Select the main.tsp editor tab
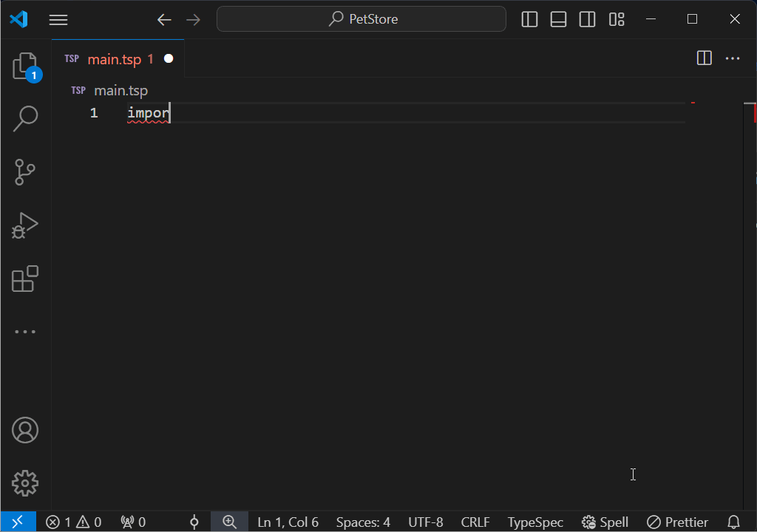 coord(115,58)
